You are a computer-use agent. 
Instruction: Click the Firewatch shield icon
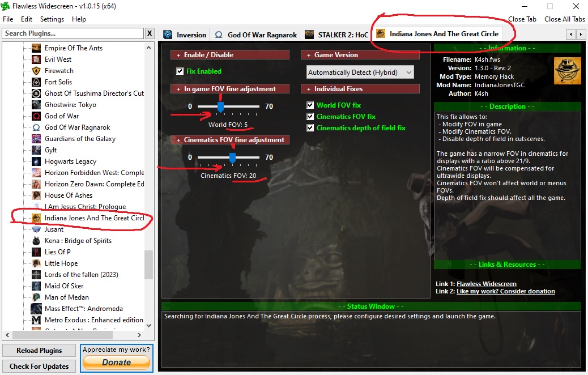(36, 70)
